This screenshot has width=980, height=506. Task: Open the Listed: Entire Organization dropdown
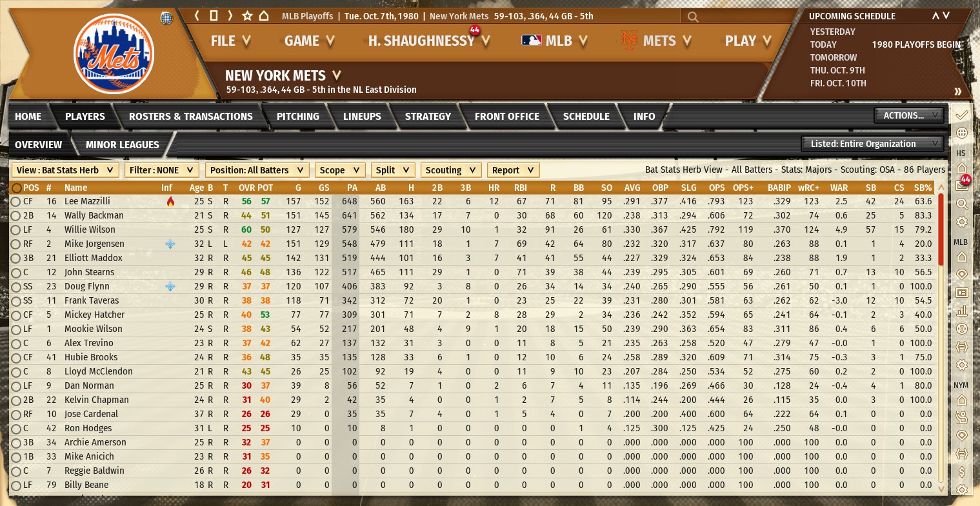(872, 144)
